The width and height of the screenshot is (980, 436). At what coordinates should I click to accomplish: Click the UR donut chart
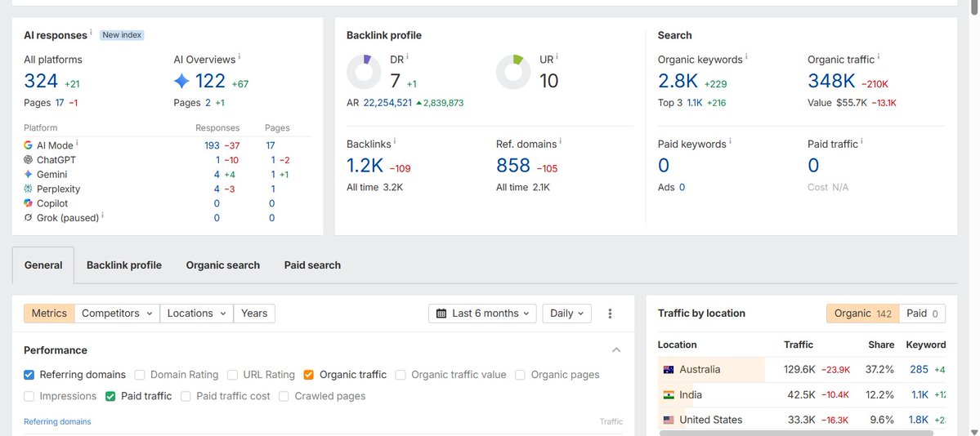point(513,72)
